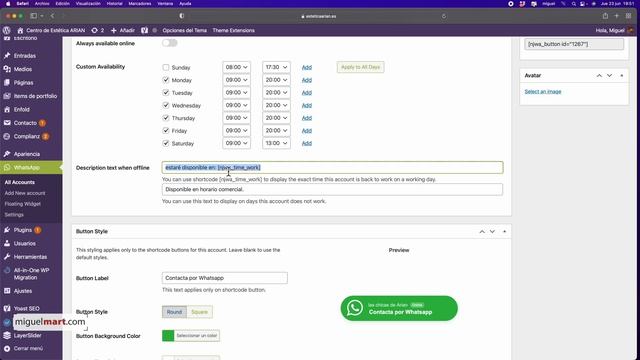The height and width of the screenshot is (360, 640).
Task: Uncheck the Thursday availability checkbox
Action: [166, 118]
